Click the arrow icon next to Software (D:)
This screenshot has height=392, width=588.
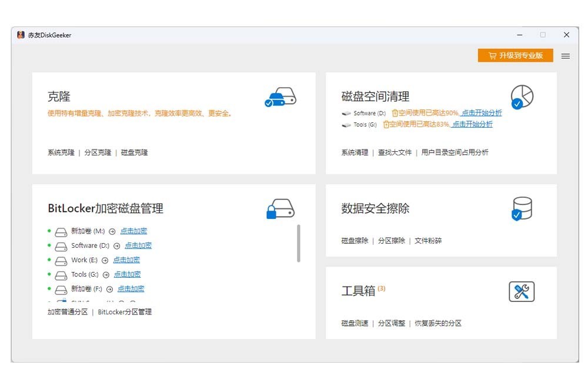coord(117,246)
